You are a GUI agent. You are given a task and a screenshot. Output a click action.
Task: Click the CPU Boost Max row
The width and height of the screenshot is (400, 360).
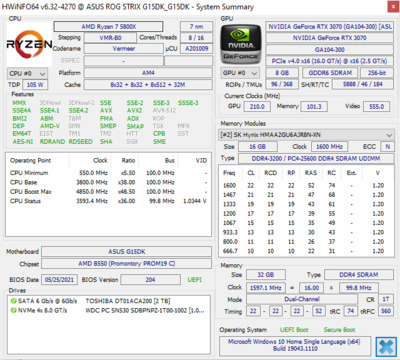click(108, 192)
